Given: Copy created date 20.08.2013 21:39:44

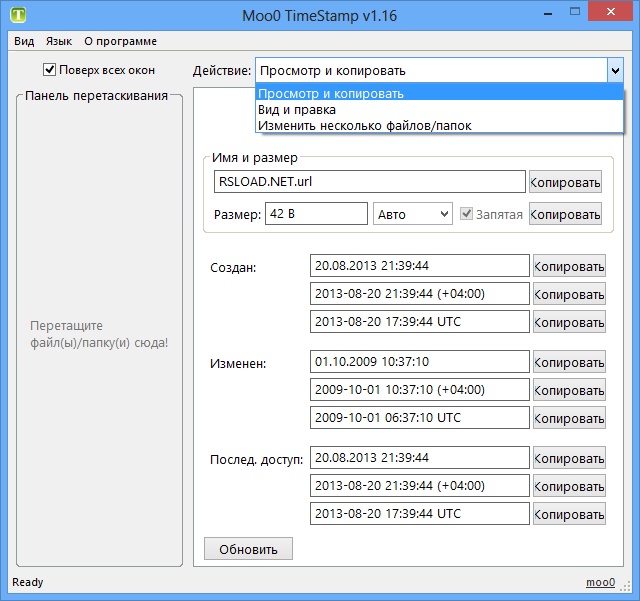Looking at the screenshot, I should [x=569, y=266].
